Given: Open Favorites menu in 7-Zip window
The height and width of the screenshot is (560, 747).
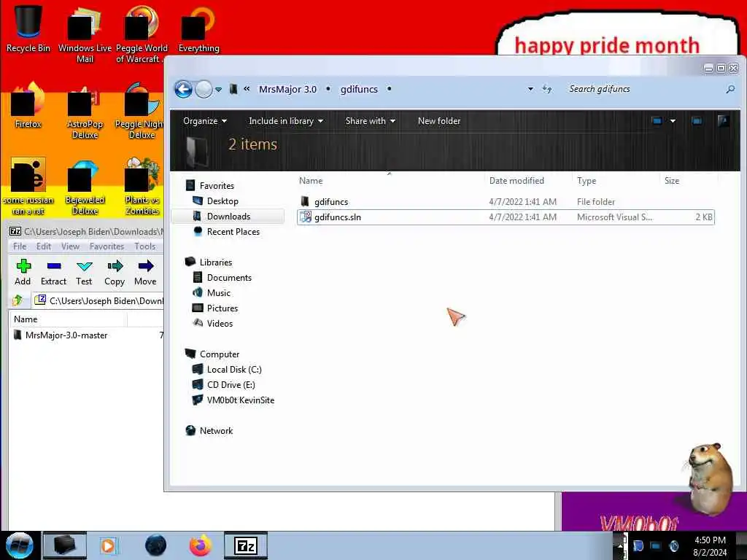Looking at the screenshot, I should pos(107,246).
